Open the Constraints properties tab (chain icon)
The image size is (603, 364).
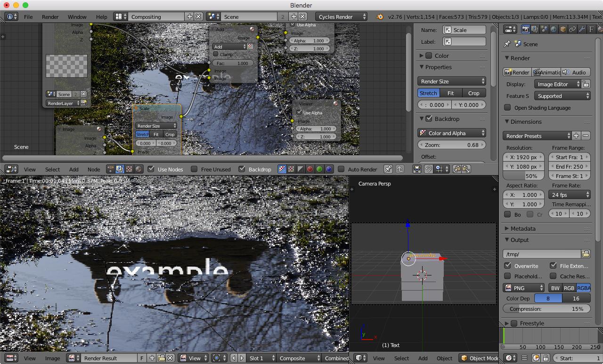pos(572,29)
